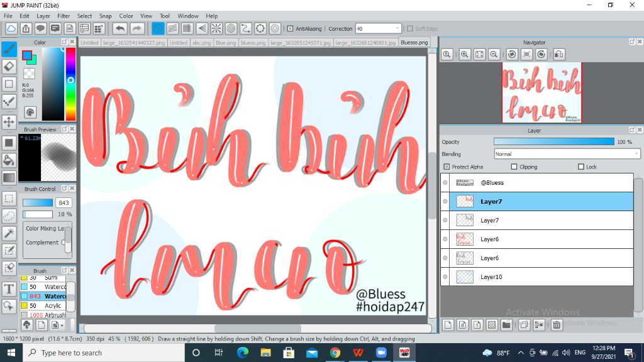The height and width of the screenshot is (362, 644).
Task: Toggle the Protect Alpha checkbox
Action: click(447, 167)
